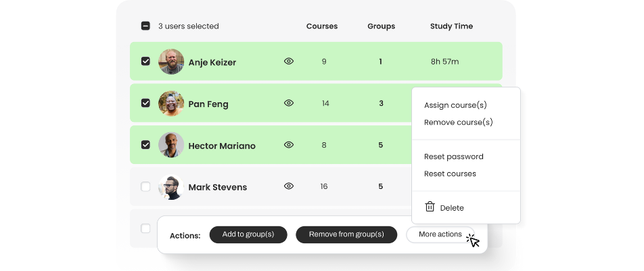
Task: Uncheck the Anje Keizer checkbox
Action: [x=145, y=61]
